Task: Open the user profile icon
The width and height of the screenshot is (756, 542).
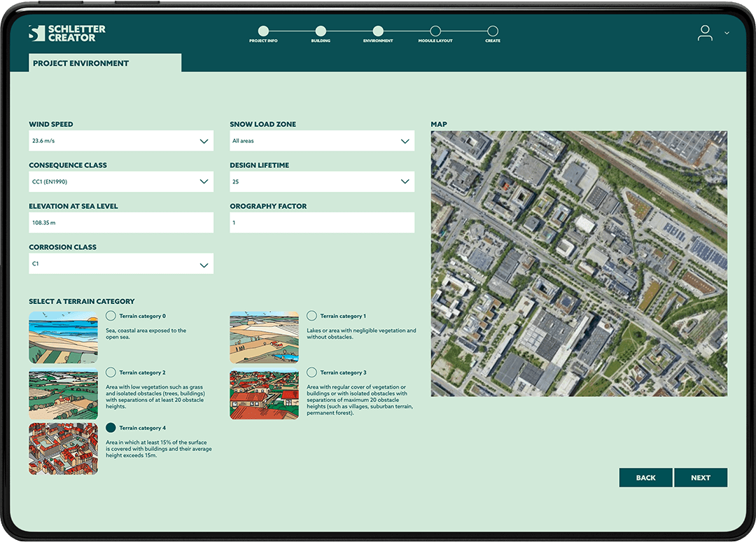Action: point(705,33)
